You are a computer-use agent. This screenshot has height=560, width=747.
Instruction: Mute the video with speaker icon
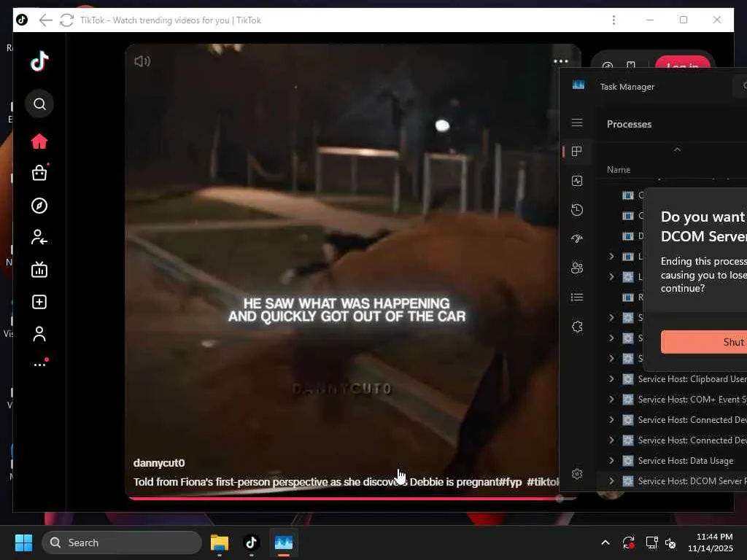(142, 61)
